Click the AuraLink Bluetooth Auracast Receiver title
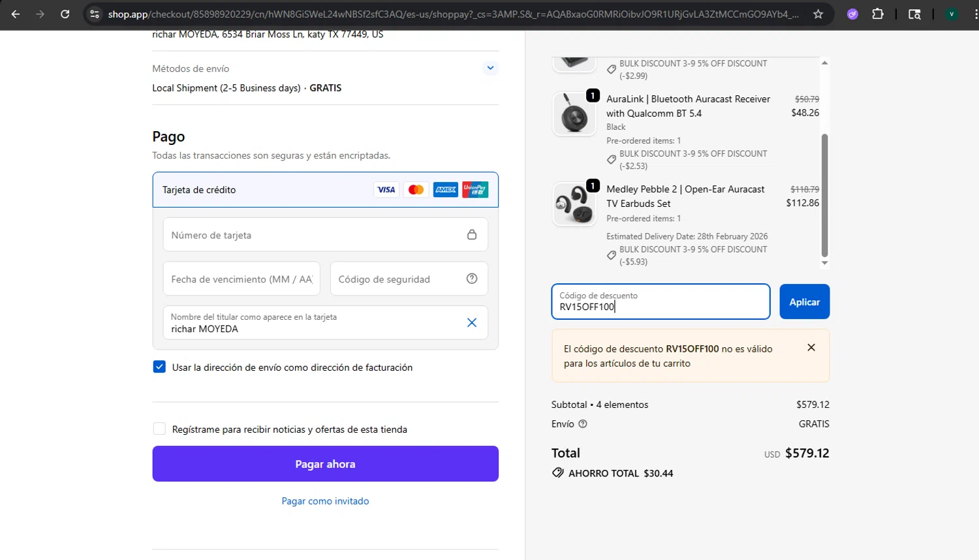This screenshot has width=979, height=560. 688,106
